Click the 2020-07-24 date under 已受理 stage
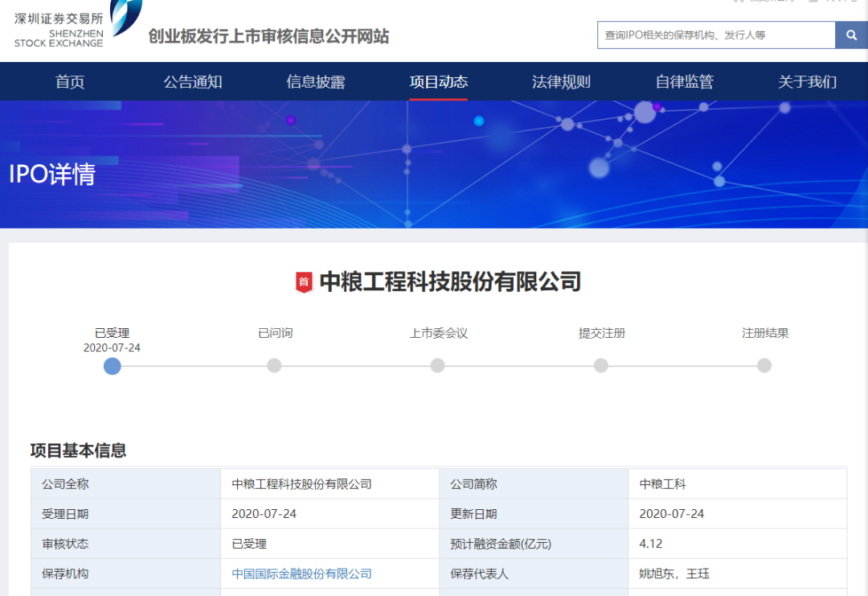 point(112,347)
